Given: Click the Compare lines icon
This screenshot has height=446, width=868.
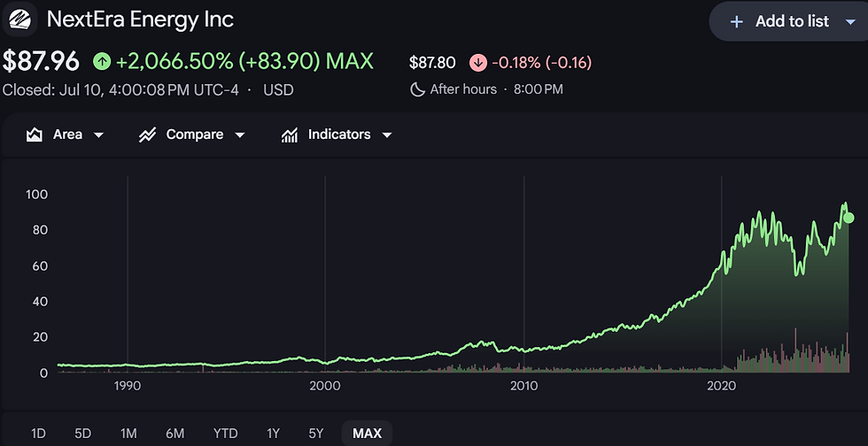Looking at the screenshot, I should (147, 135).
